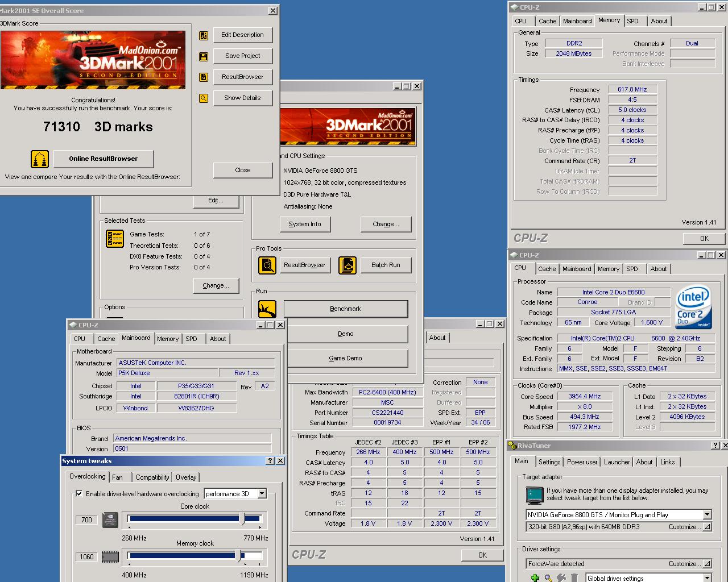Click the Pro Tools ResultBrowser magnifier icon
The image size is (728, 582).
click(267, 265)
